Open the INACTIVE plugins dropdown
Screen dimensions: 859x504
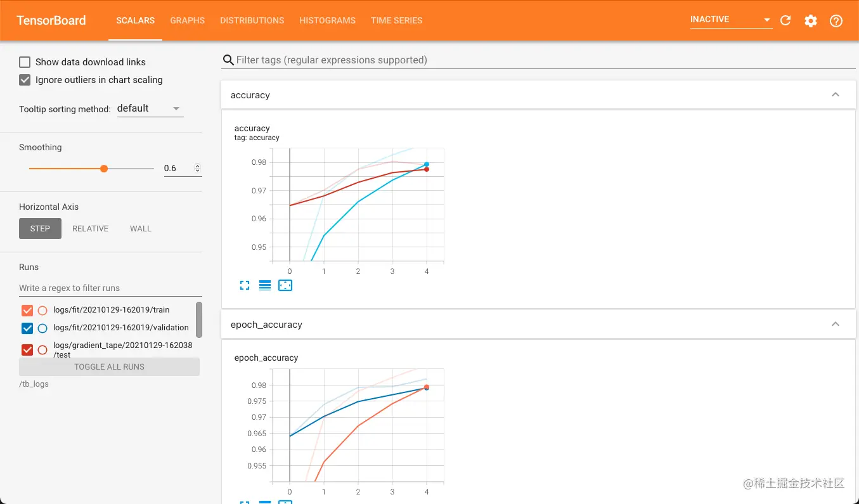tap(731, 20)
